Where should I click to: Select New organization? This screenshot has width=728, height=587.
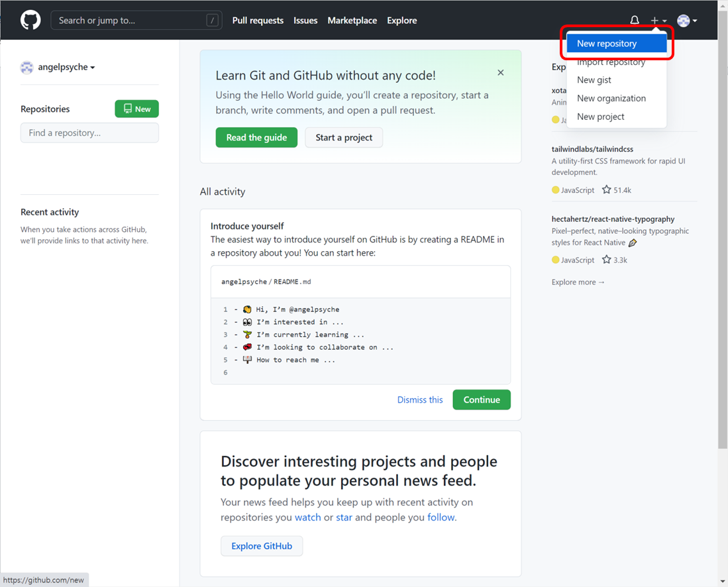[x=617, y=99]
